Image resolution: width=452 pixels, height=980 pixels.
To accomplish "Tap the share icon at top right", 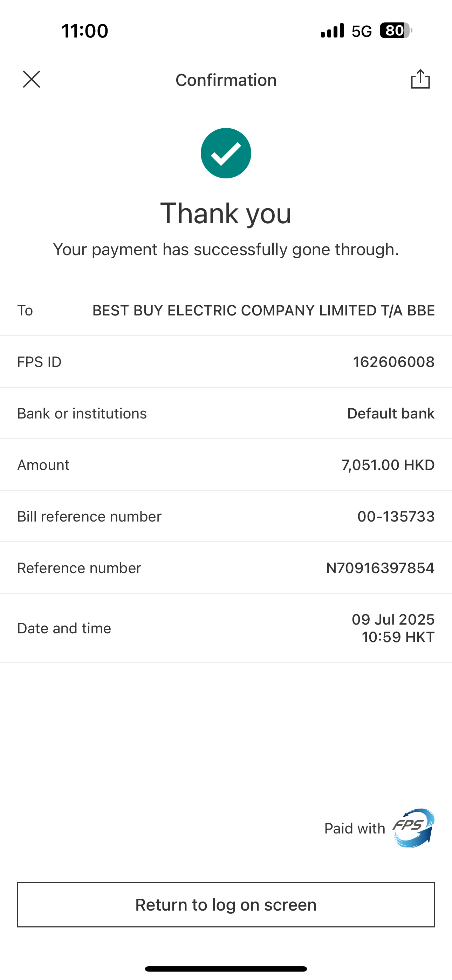I will tap(420, 80).
